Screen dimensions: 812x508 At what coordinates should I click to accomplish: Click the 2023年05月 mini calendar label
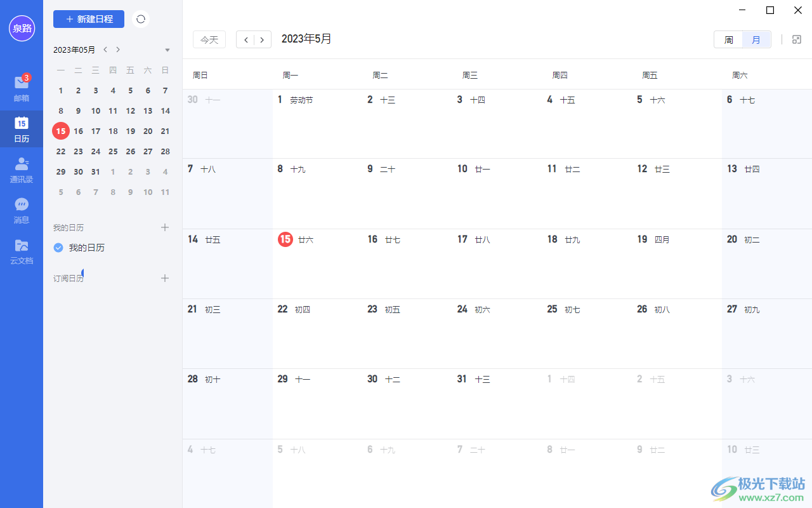(x=74, y=50)
